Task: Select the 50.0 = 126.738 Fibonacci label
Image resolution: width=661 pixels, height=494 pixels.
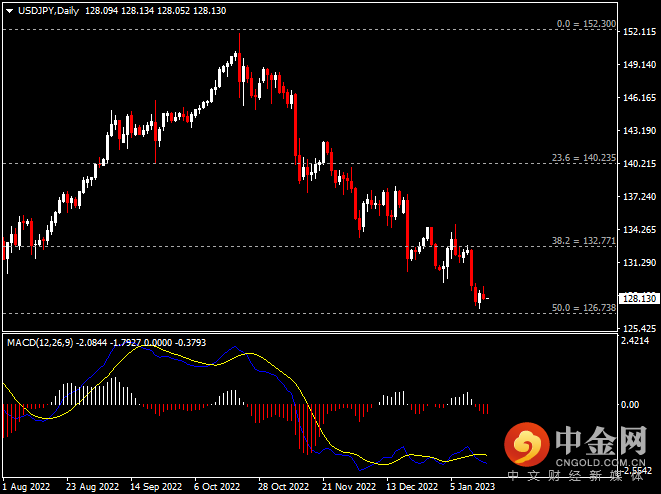Action: (x=583, y=308)
